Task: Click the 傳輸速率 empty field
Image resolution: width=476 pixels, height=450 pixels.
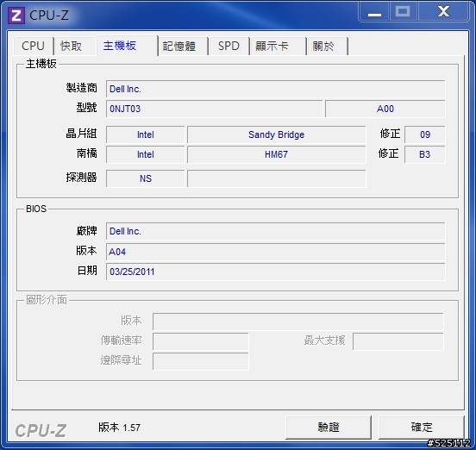Action: (201, 341)
